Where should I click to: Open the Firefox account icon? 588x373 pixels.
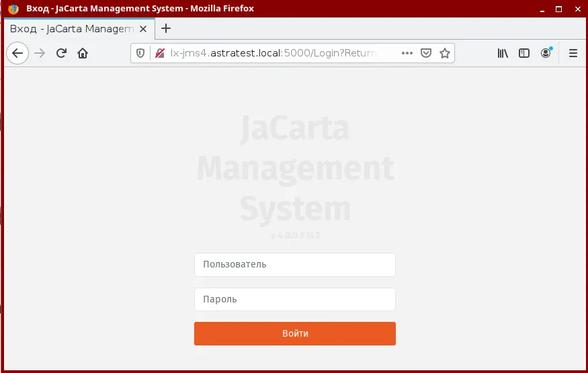546,53
